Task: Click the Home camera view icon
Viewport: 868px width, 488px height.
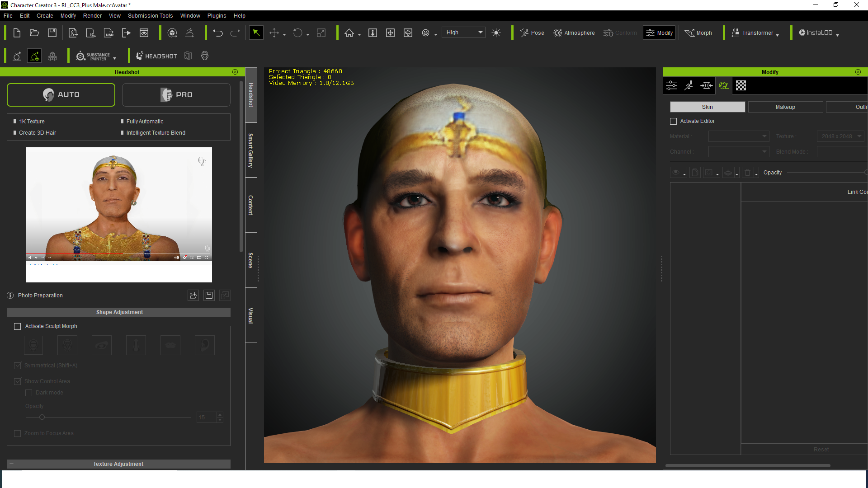Action: [349, 33]
